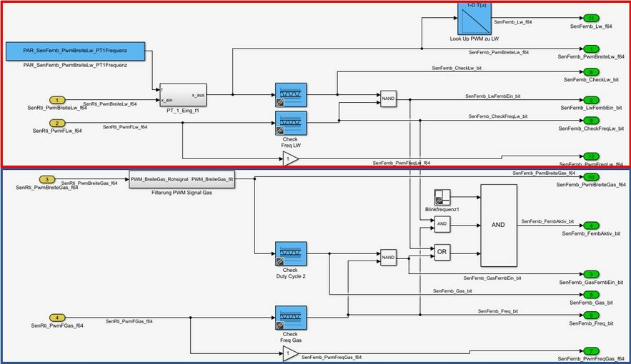Select output port 6 SenFernb_Freq_bit

pos(590,315)
